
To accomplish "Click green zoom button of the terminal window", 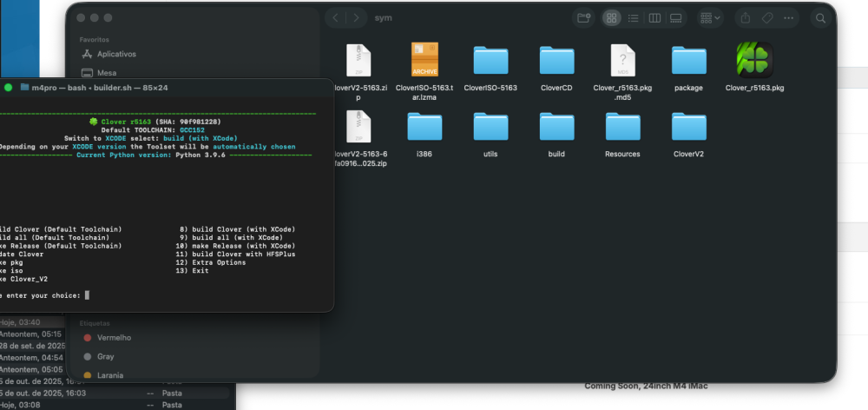I will coord(9,88).
